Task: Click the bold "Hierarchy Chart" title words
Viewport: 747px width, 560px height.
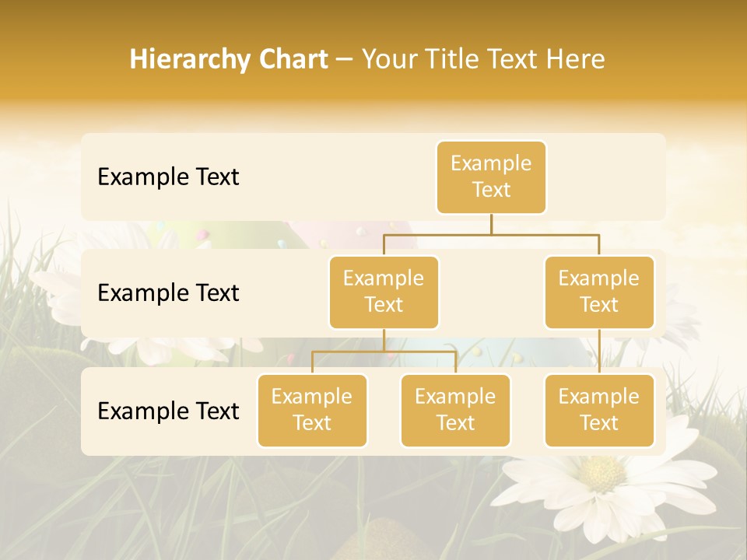Action: coord(229,59)
